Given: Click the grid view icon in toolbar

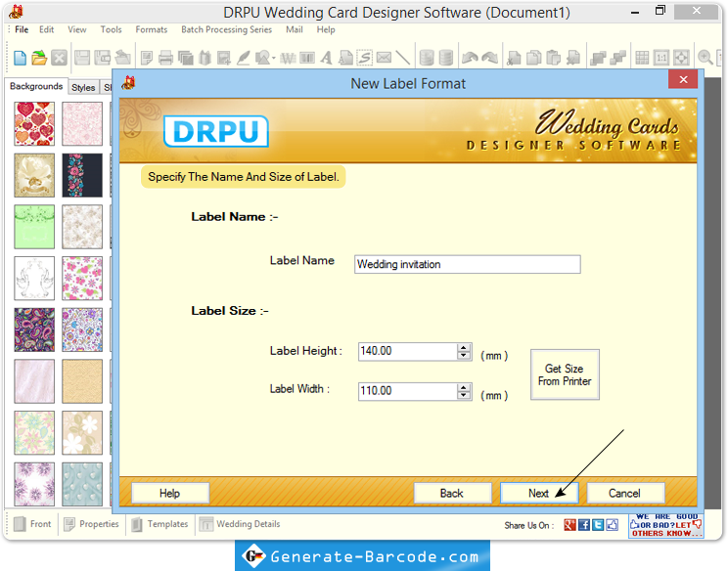Looking at the screenshot, I should pyautogui.click(x=642, y=58).
